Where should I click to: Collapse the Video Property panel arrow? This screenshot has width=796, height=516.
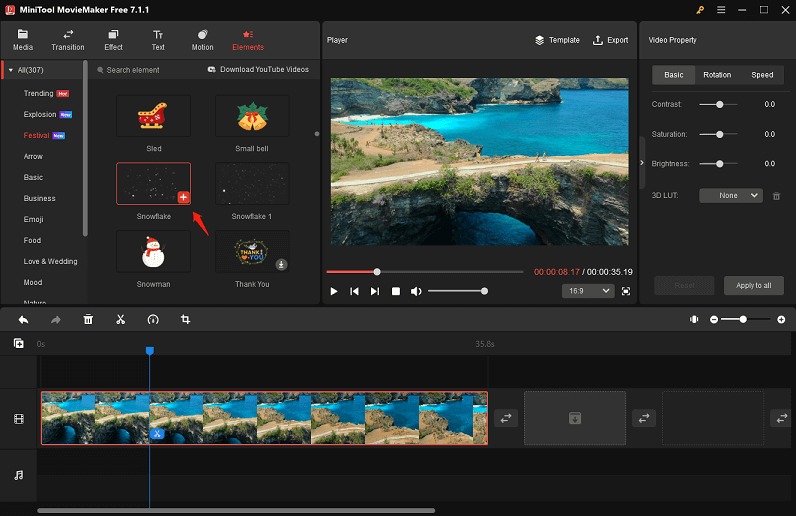pos(642,163)
